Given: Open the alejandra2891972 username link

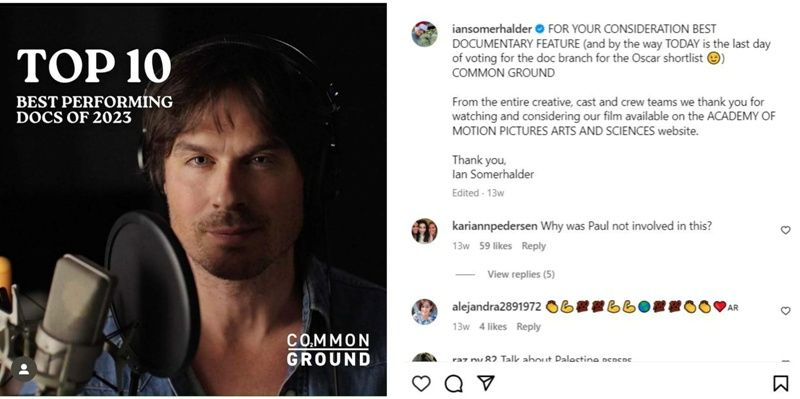Looking at the screenshot, I should pos(496,307).
